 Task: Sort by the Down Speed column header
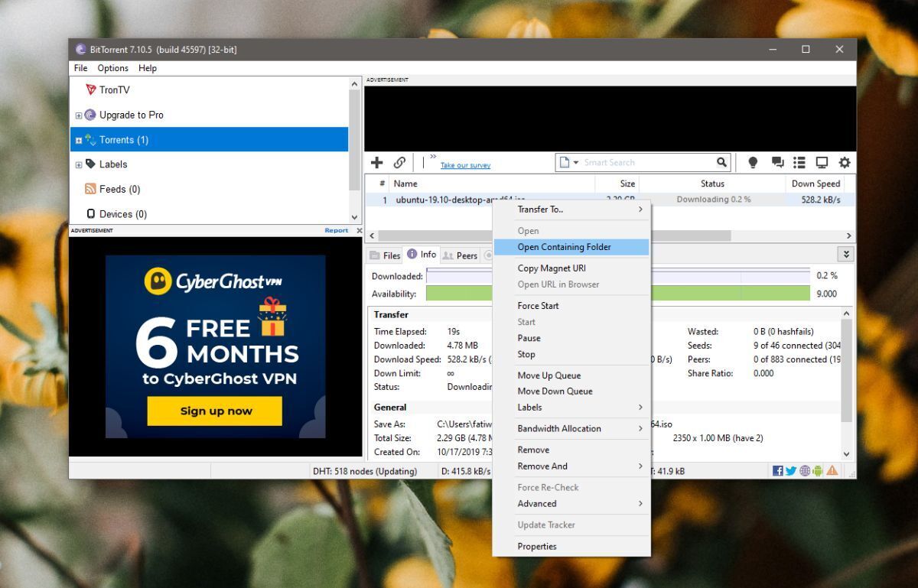(815, 184)
